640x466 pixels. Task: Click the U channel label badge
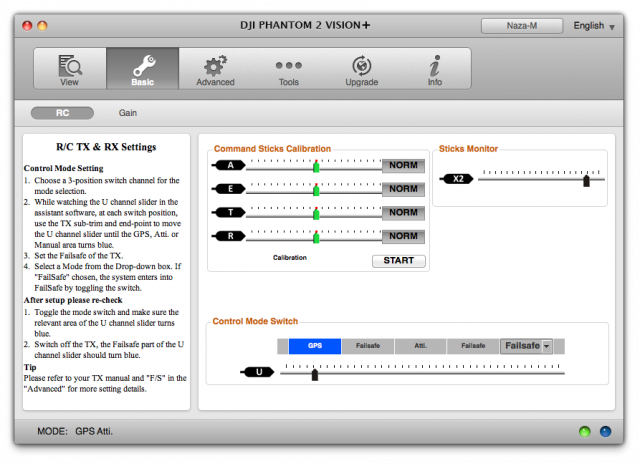click(258, 372)
